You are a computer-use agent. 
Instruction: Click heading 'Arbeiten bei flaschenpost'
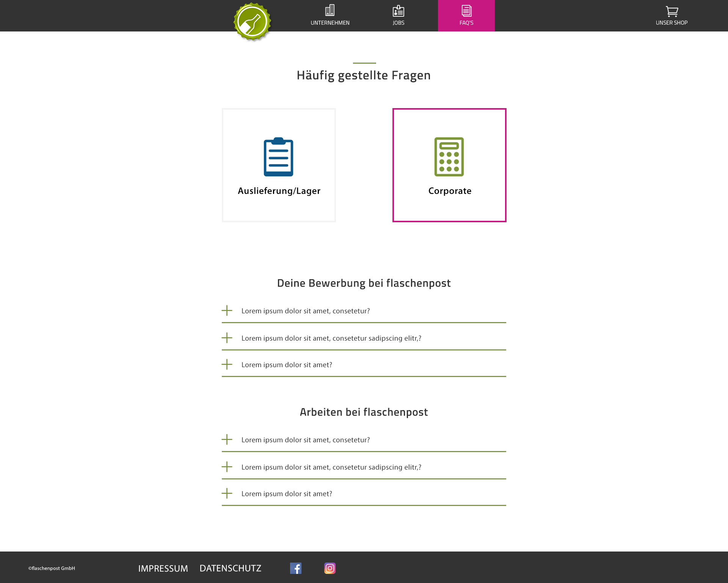(364, 412)
